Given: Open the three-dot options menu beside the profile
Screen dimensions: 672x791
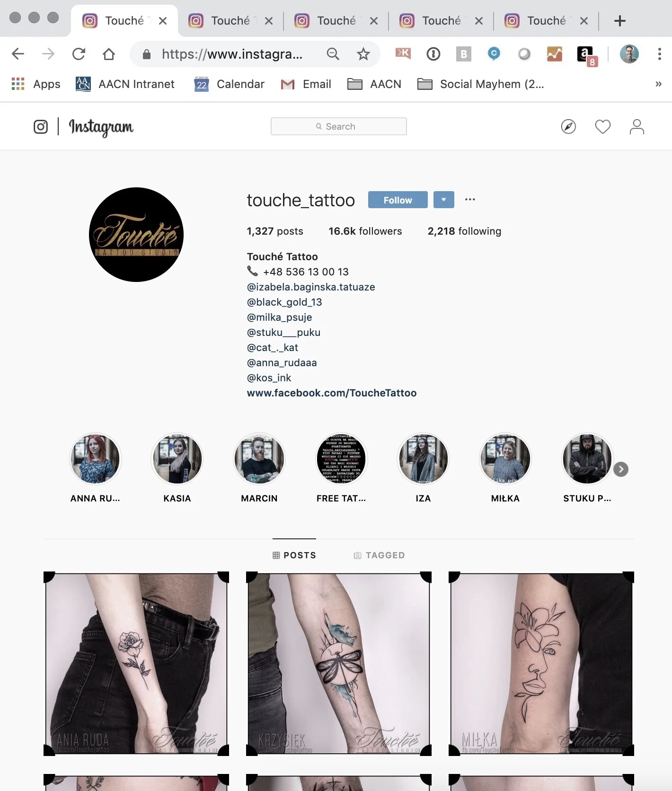Looking at the screenshot, I should pos(470,199).
